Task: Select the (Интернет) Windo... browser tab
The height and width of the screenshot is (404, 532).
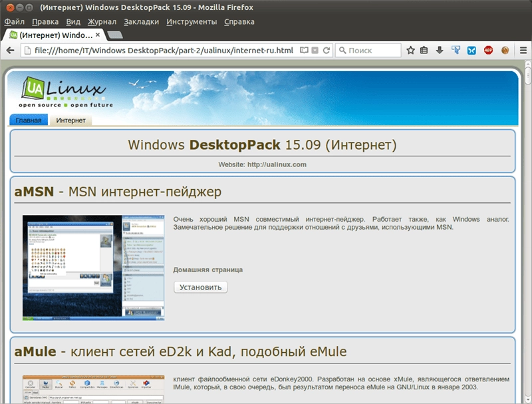Action: (55, 35)
